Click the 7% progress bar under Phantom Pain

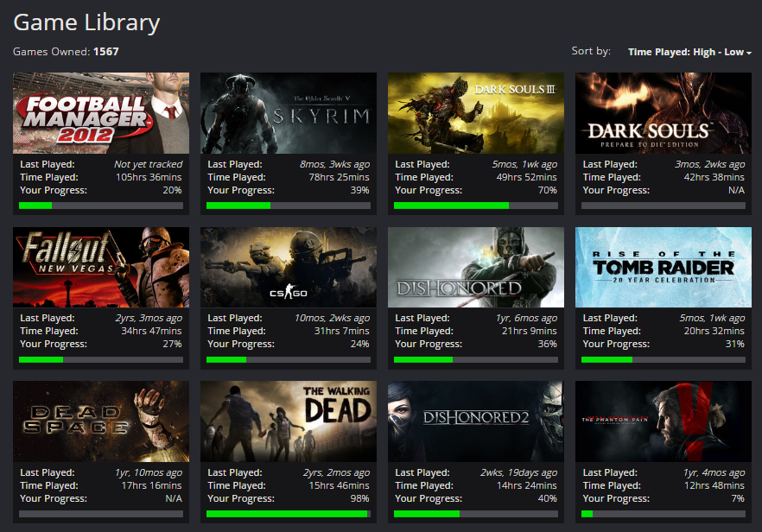point(664,514)
